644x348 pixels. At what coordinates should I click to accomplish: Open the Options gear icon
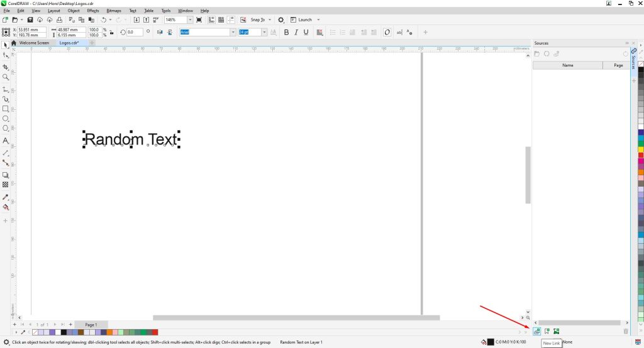tap(281, 19)
